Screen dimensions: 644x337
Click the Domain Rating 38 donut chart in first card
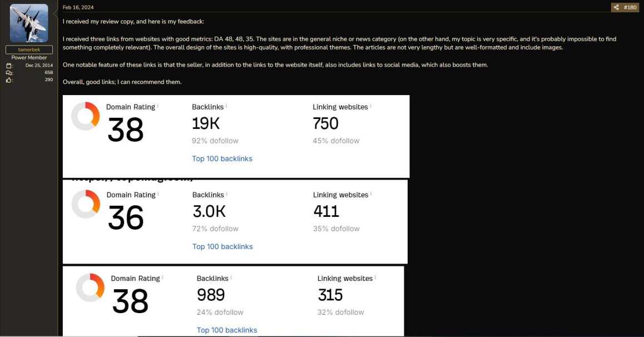[86, 116]
